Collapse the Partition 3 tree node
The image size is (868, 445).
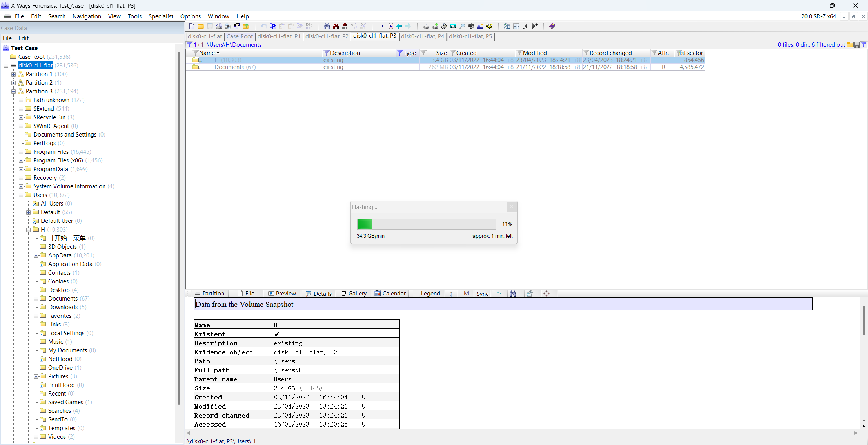point(14,91)
